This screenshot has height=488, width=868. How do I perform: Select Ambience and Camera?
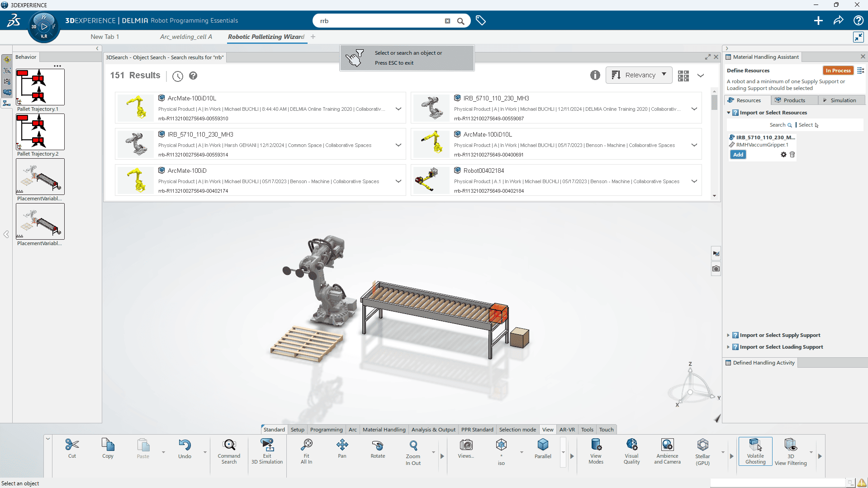667,451
